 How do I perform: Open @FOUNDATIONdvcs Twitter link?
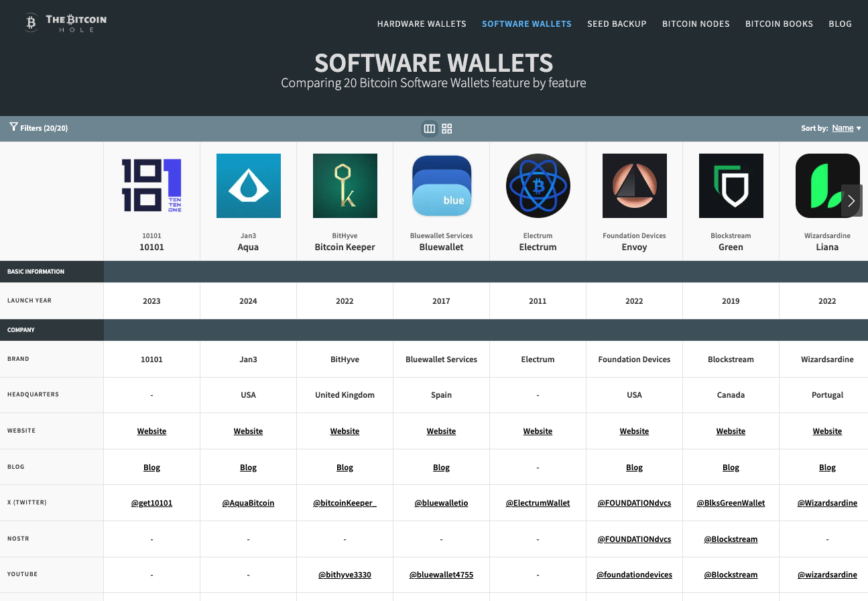635,503
